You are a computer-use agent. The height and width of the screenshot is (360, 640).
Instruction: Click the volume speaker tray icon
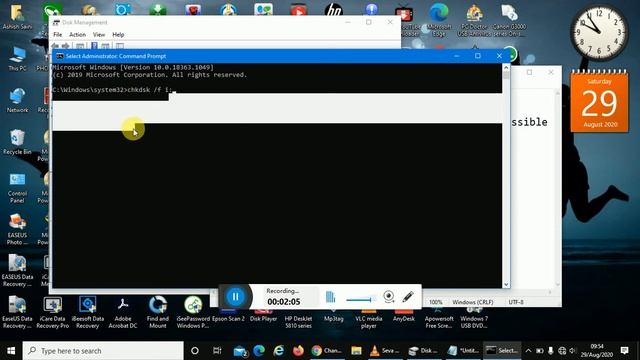coord(573,351)
